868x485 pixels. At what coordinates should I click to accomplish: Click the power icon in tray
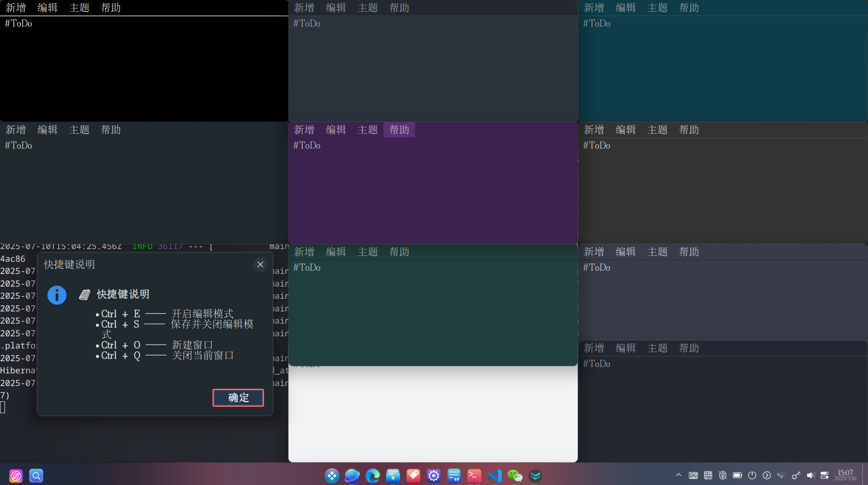(752, 475)
